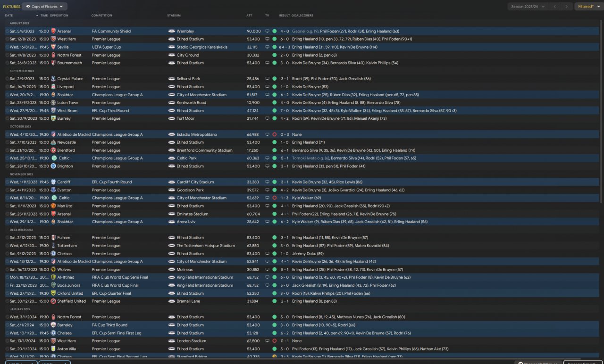Click the Barnsley club badge

[x=54, y=325]
